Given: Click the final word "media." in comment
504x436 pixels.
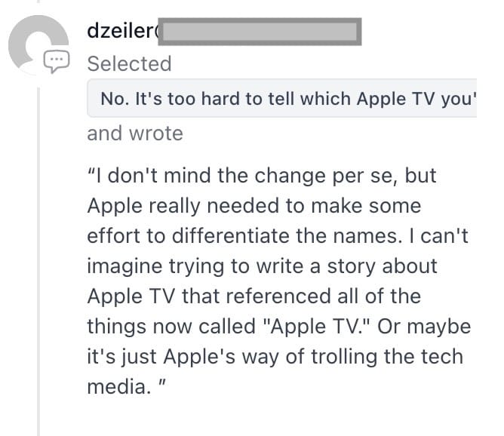Looking at the screenshot, I should click(x=112, y=387).
